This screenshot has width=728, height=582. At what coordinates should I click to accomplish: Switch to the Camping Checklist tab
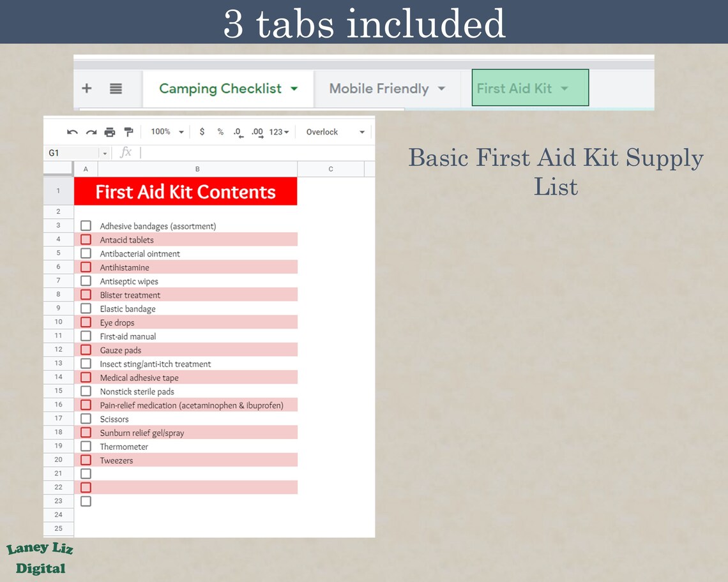[220, 88]
